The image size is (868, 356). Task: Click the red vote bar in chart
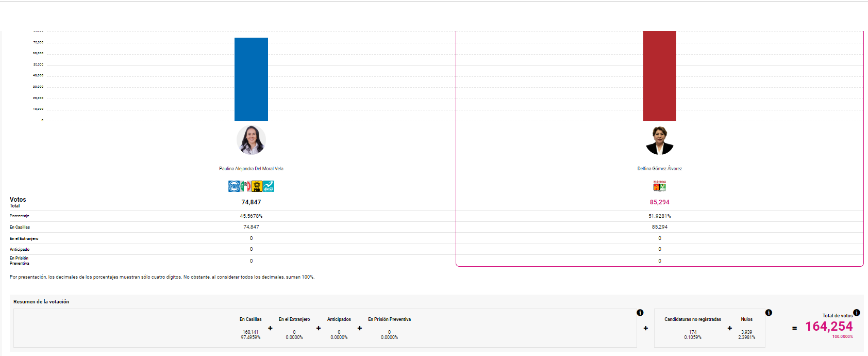pyautogui.click(x=659, y=76)
